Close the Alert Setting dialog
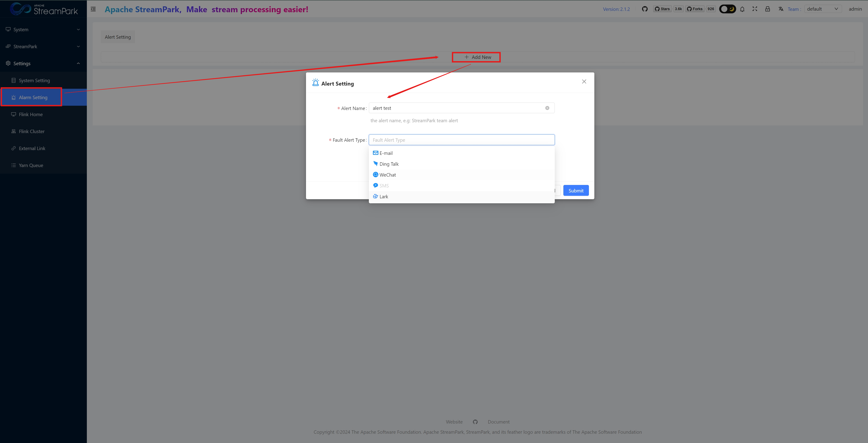Viewport: 868px width, 443px height. click(584, 81)
